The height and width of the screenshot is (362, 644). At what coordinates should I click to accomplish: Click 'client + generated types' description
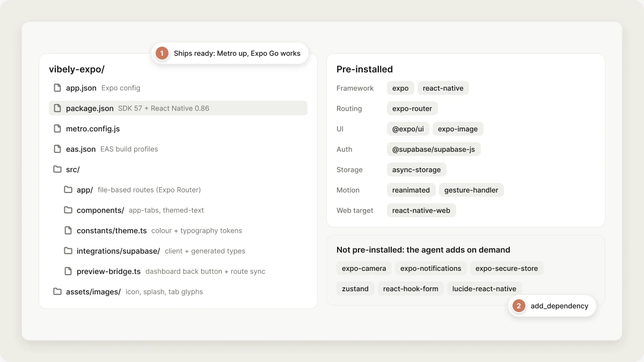pos(205,251)
